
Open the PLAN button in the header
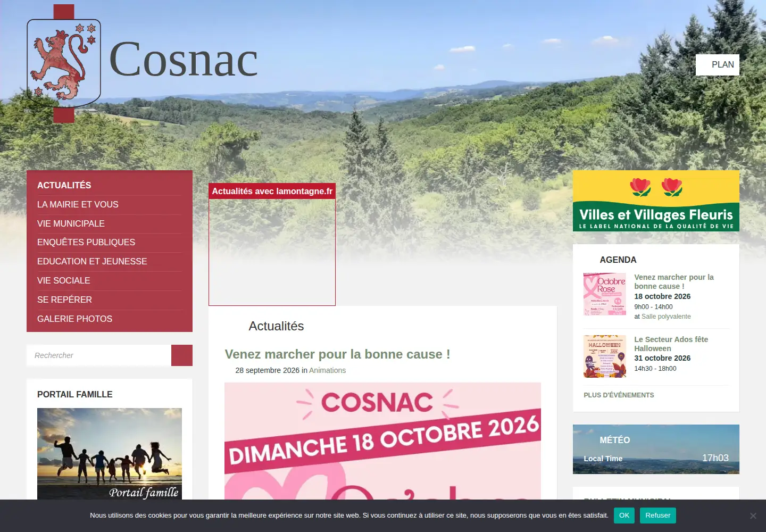click(718, 65)
